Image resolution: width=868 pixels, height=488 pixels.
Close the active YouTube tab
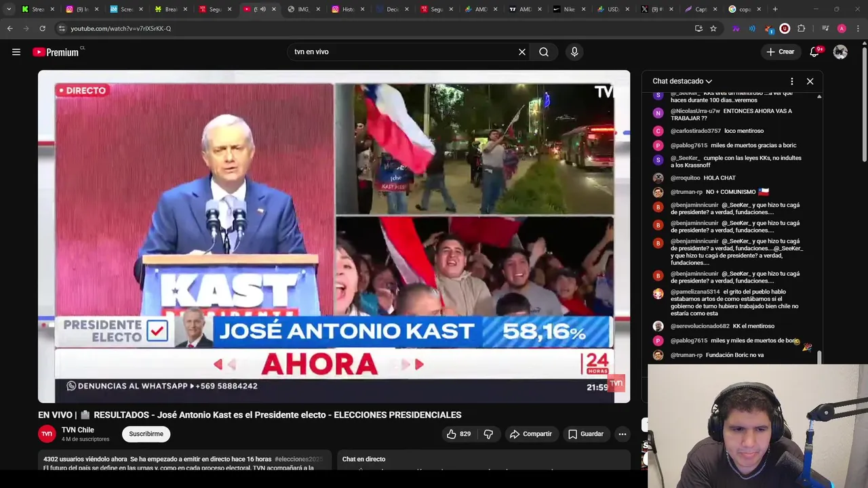(x=274, y=9)
